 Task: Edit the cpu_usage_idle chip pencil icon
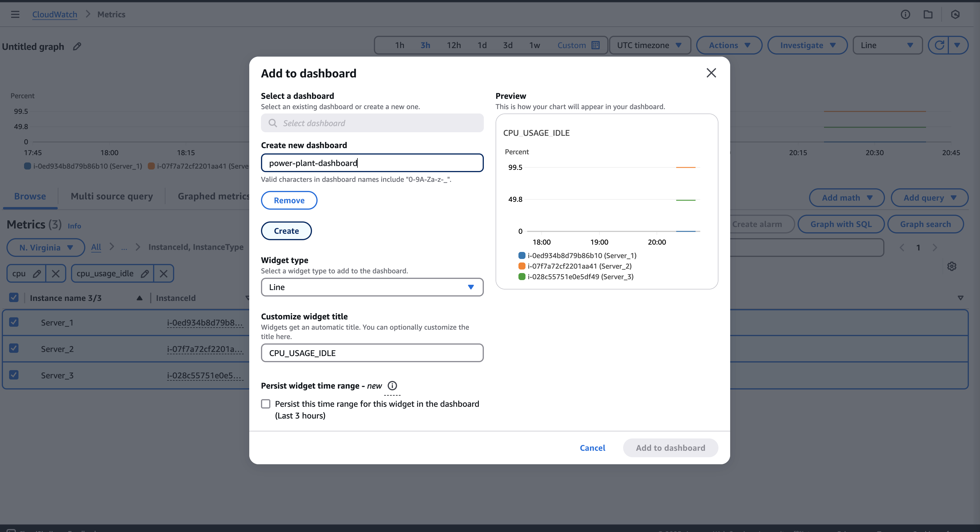145,273
